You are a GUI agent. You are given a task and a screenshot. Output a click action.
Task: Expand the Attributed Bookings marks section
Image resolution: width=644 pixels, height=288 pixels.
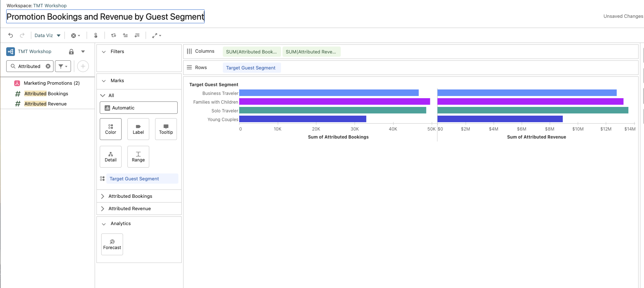(103, 196)
